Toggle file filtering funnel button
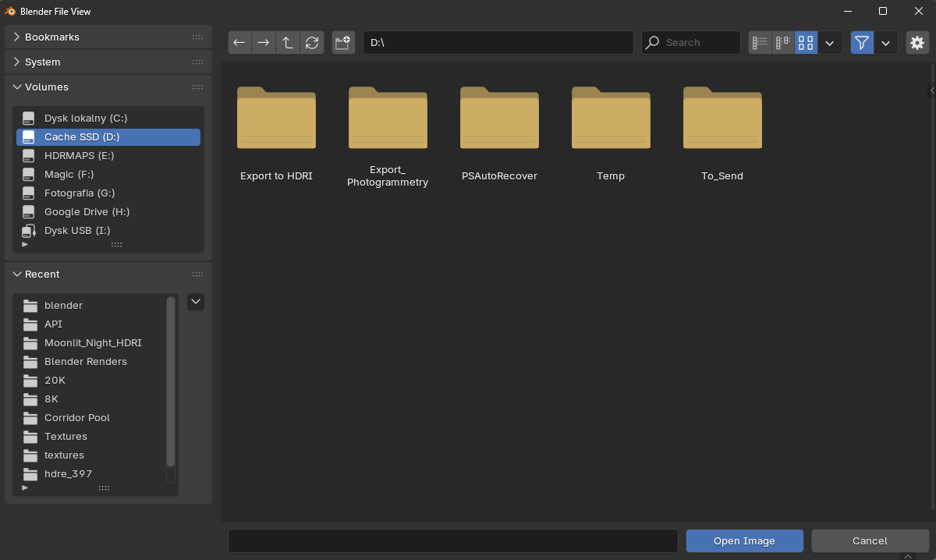Image resolution: width=936 pixels, height=560 pixels. (862, 43)
